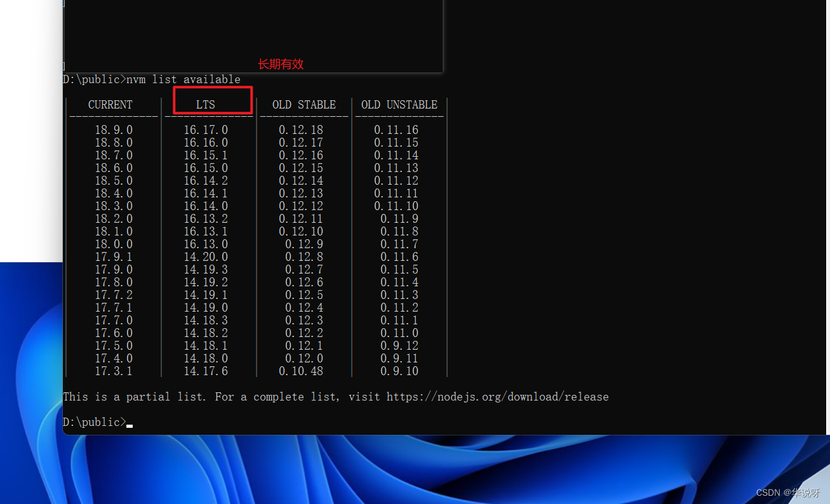The width and height of the screenshot is (830, 504).
Task: Click old stable version 0.12.9
Action: 304,244
